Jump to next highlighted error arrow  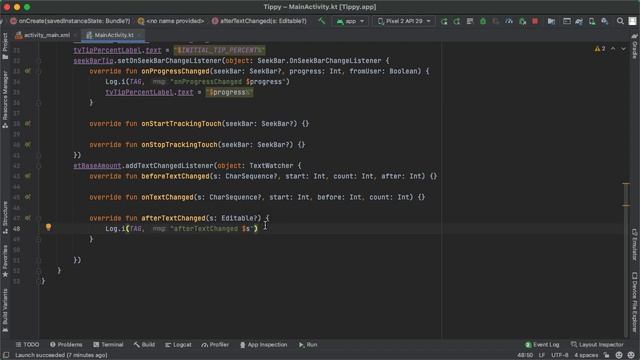click(623, 49)
